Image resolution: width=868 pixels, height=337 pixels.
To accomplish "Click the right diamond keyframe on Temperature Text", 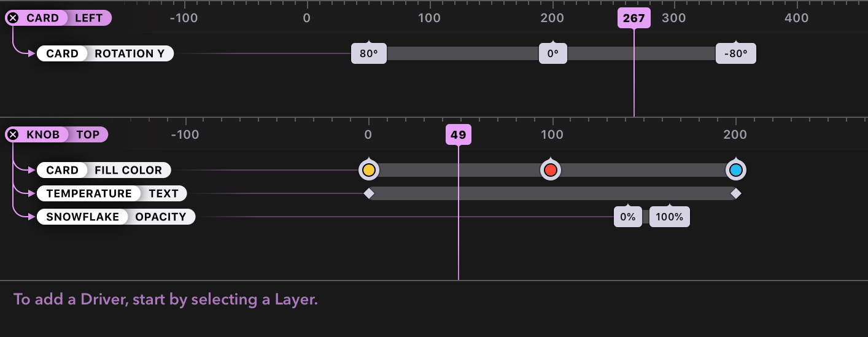I will click(x=736, y=193).
